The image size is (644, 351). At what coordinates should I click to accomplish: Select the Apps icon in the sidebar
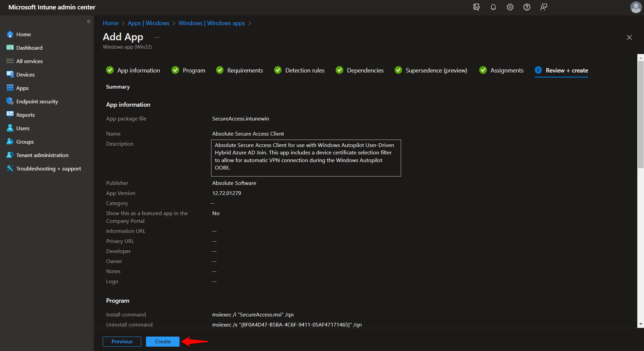coord(10,88)
